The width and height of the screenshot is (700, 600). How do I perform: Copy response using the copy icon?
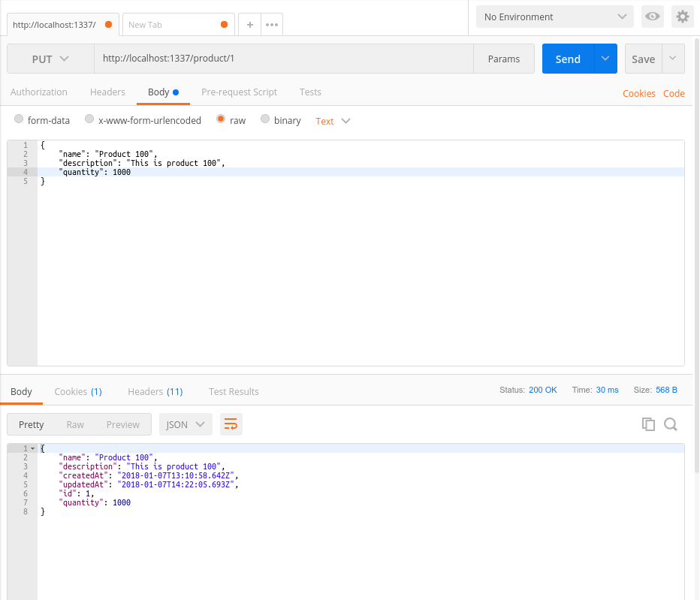point(648,424)
